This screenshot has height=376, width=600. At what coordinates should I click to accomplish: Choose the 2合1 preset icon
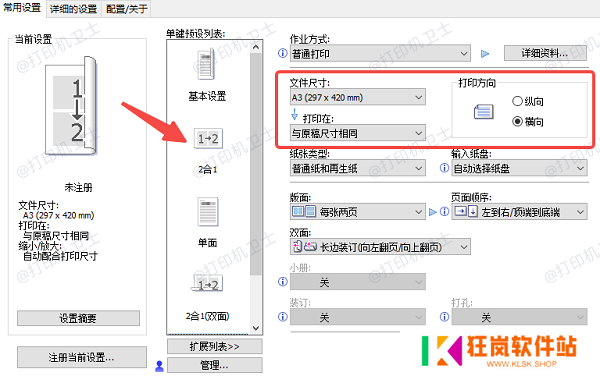click(208, 138)
